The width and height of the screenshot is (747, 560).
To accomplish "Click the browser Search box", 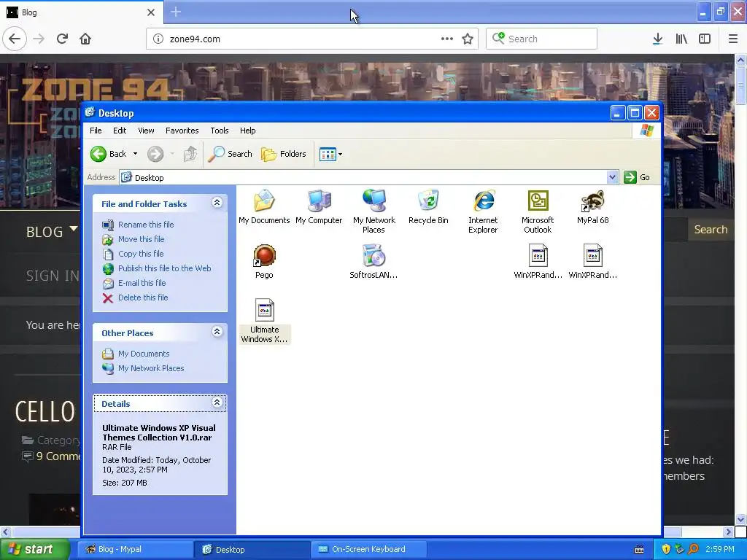I will [x=542, y=39].
